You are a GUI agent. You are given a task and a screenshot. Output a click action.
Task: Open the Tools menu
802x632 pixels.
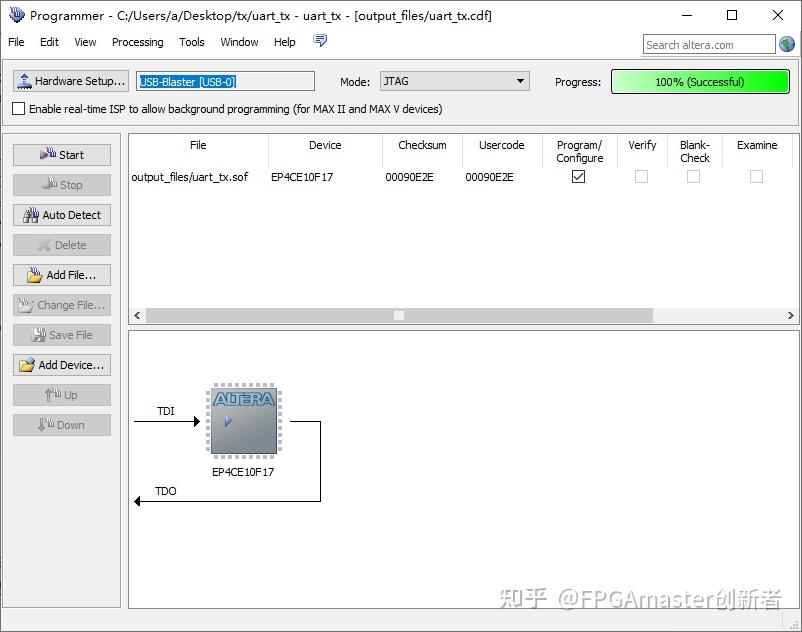pos(191,42)
